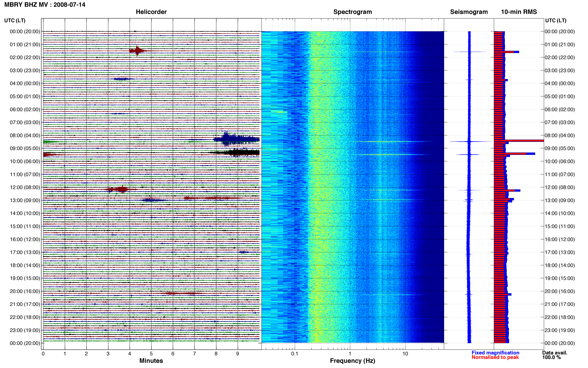Select the Seismogram panel heading

469,12
